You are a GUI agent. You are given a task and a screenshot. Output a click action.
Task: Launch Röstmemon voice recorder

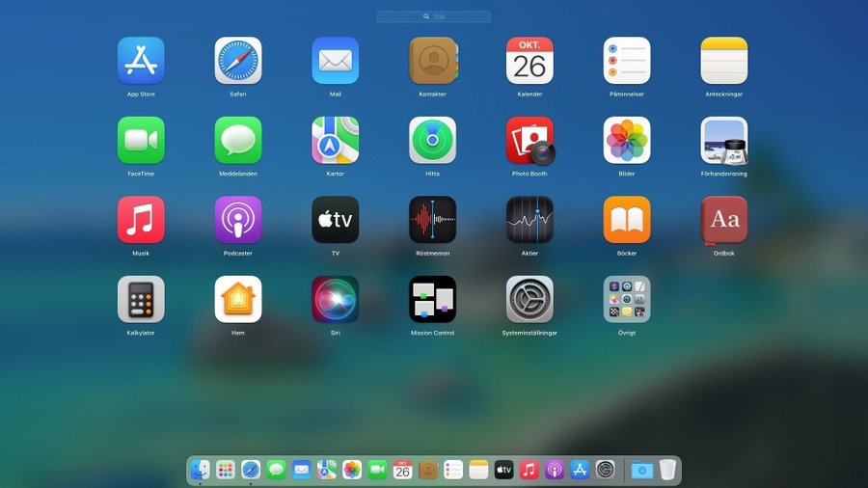click(x=432, y=220)
